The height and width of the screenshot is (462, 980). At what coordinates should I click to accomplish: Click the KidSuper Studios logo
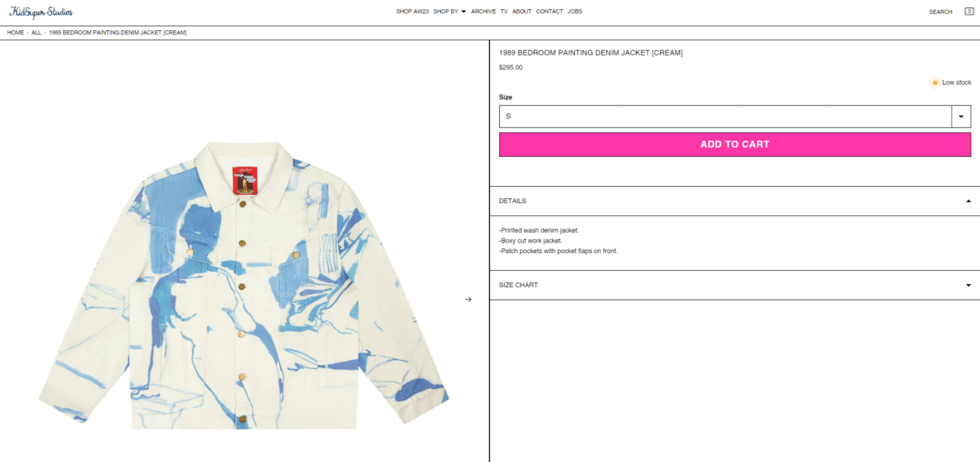[41, 11]
